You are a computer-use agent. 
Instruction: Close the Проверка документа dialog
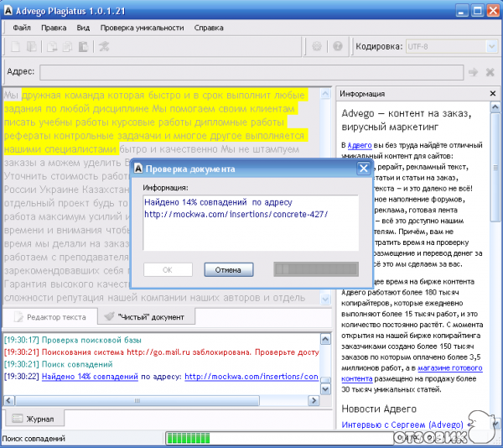[x=363, y=169]
